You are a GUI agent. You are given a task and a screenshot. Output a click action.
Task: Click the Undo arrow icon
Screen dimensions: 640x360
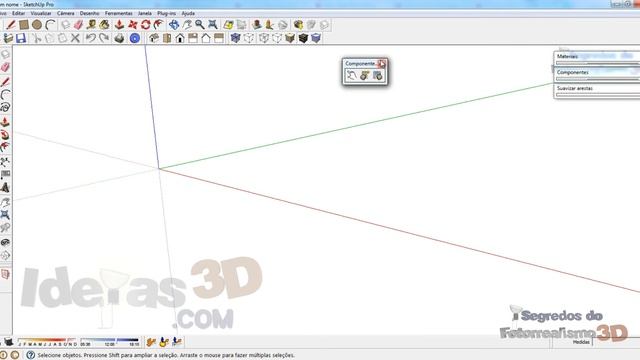point(91,38)
